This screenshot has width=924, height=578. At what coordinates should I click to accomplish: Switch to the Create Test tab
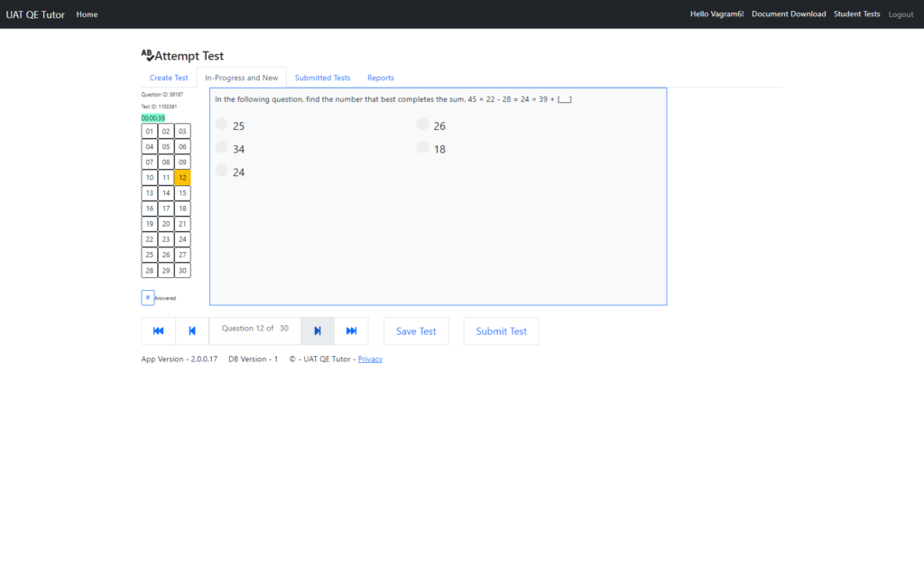[x=169, y=78]
